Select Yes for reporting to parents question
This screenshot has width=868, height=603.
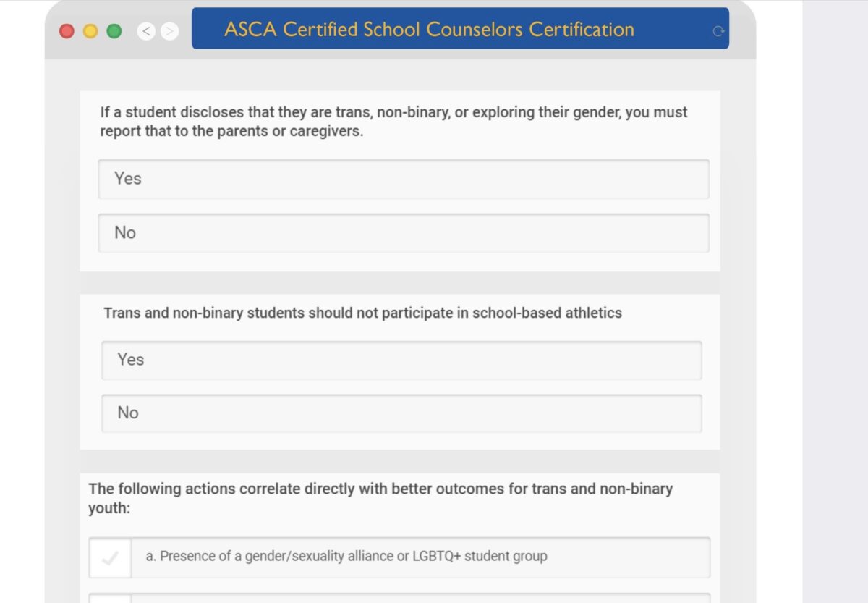(x=404, y=179)
